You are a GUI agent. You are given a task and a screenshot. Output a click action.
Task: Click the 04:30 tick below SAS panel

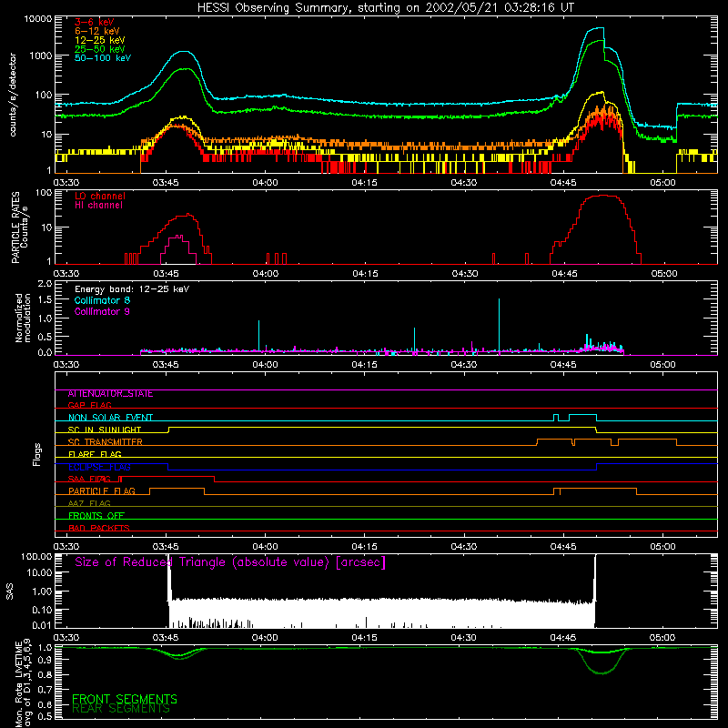(x=464, y=638)
